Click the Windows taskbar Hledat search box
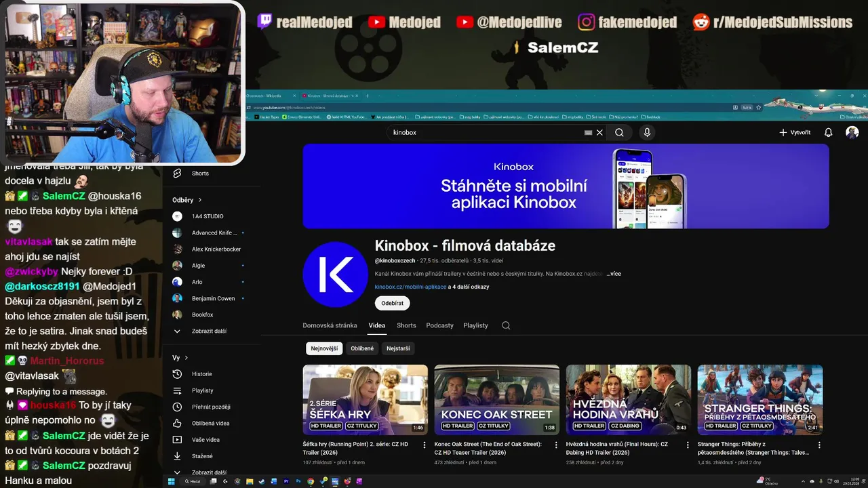The image size is (868, 488). click(x=191, y=481)
